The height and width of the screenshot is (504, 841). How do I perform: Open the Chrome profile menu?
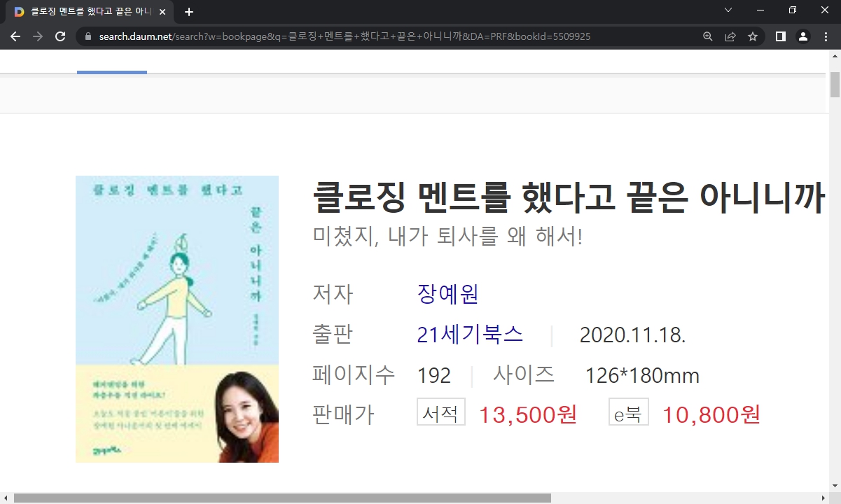(x=803, y=36)
